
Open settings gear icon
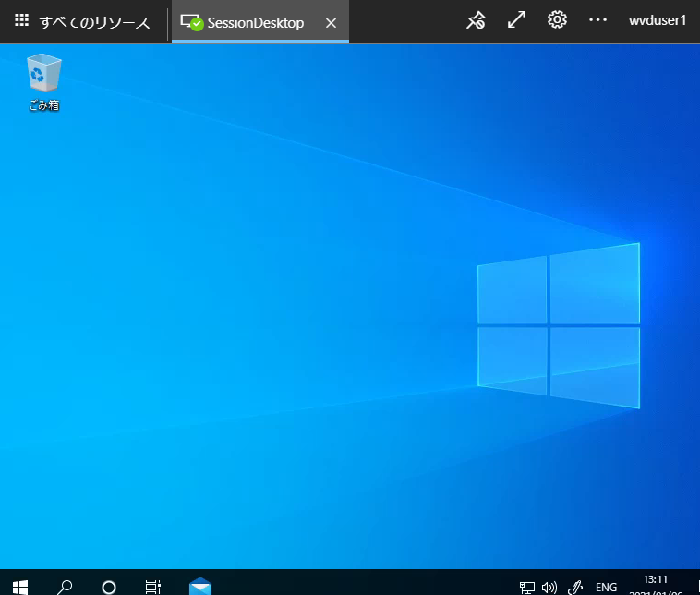(x=557, y=20)
